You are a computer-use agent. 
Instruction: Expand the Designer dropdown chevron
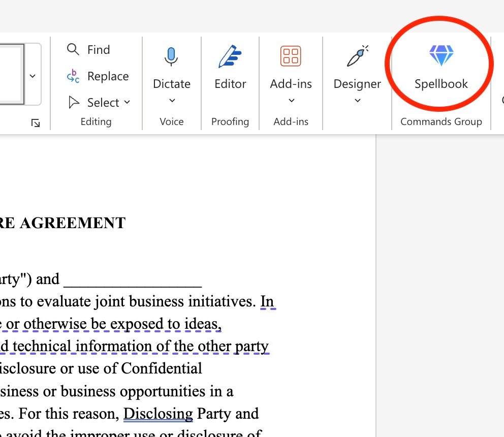tap(357, 101)
